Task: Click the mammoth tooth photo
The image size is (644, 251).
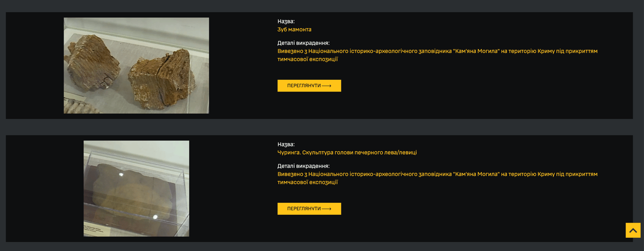Action: pyautogui.click(x=136, y=66)
